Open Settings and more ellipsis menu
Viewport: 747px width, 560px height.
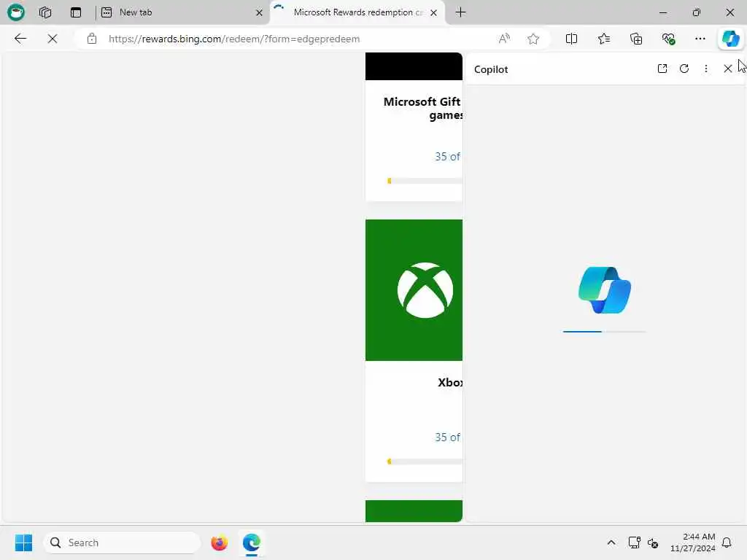coord(700,39)
